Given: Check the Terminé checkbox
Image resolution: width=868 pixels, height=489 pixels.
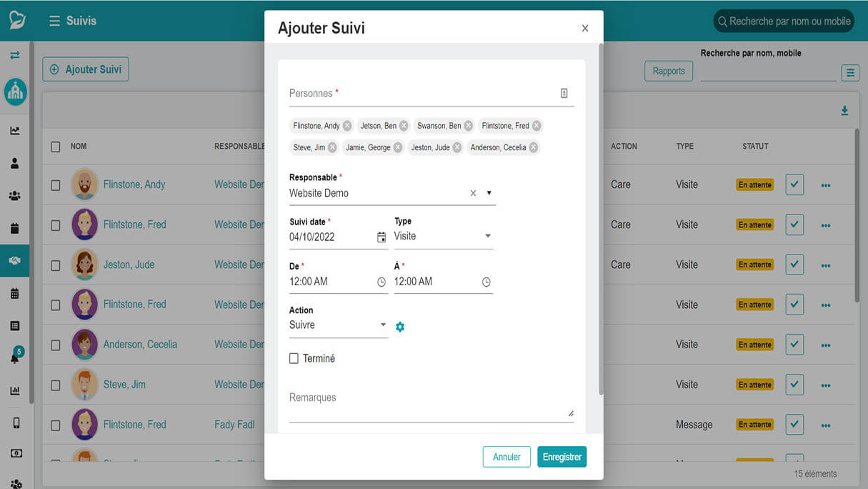Looking at the screenshot, I should click(294, 358).
